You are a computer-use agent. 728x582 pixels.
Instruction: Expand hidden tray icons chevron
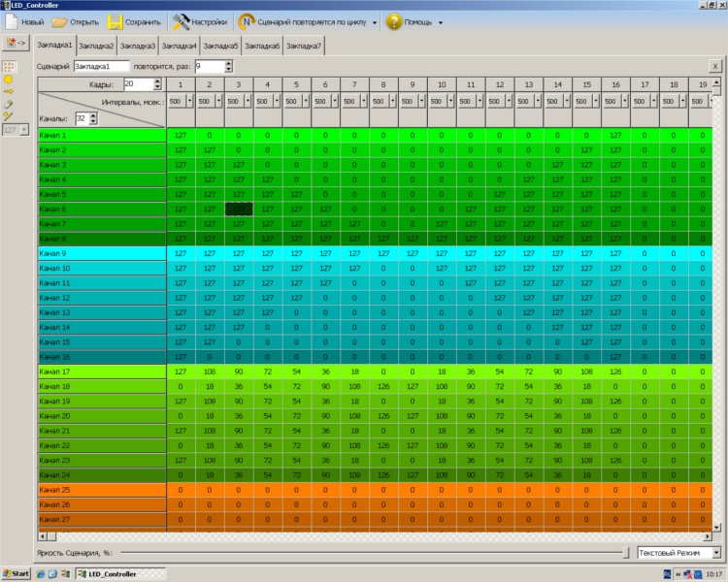678,574
